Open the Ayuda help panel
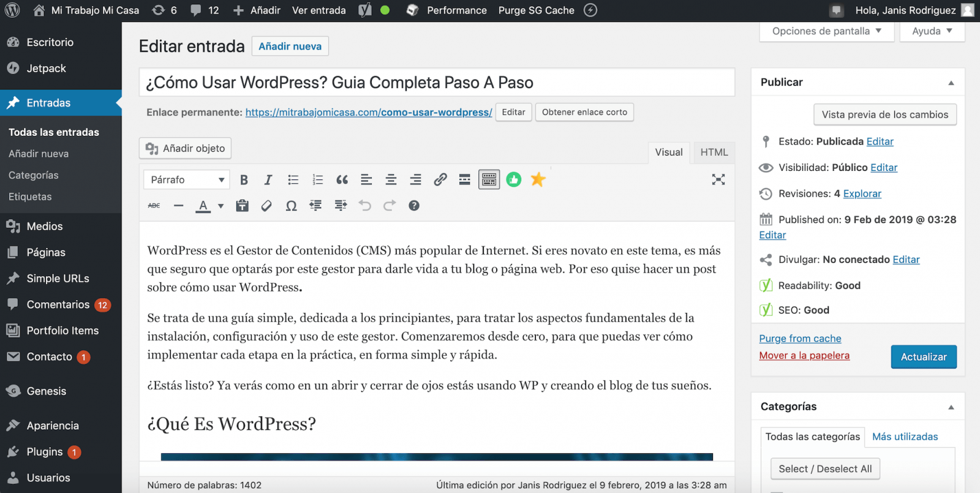Image resolution: width=980 pixels, height=493 pixels. (932, 31)
